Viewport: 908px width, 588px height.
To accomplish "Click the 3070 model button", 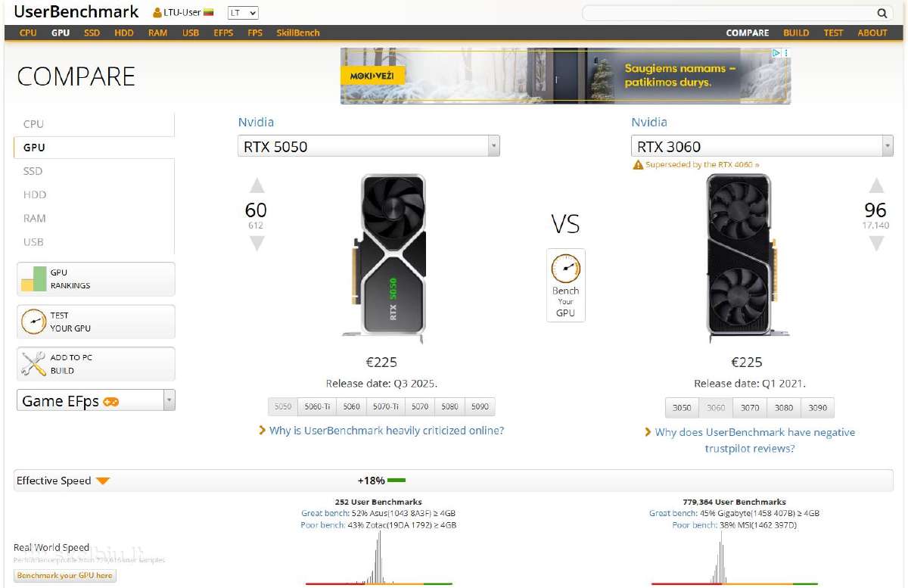I will (x=750, y=407).
